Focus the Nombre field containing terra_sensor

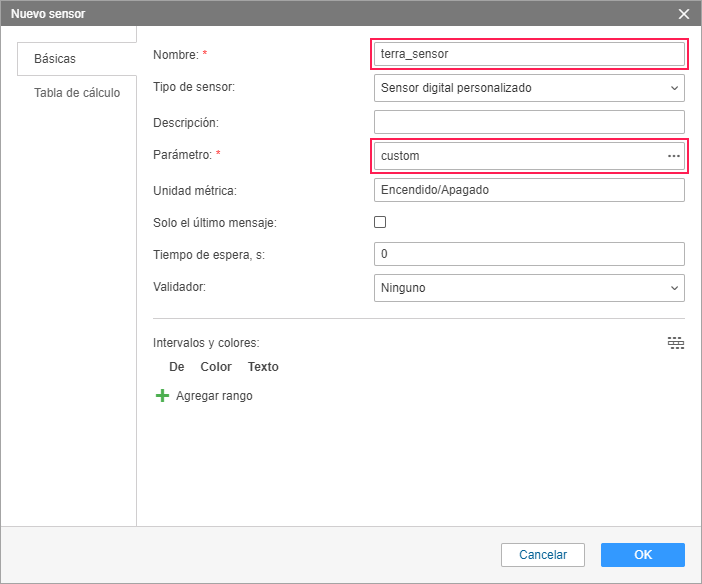[x=528, y=54]
